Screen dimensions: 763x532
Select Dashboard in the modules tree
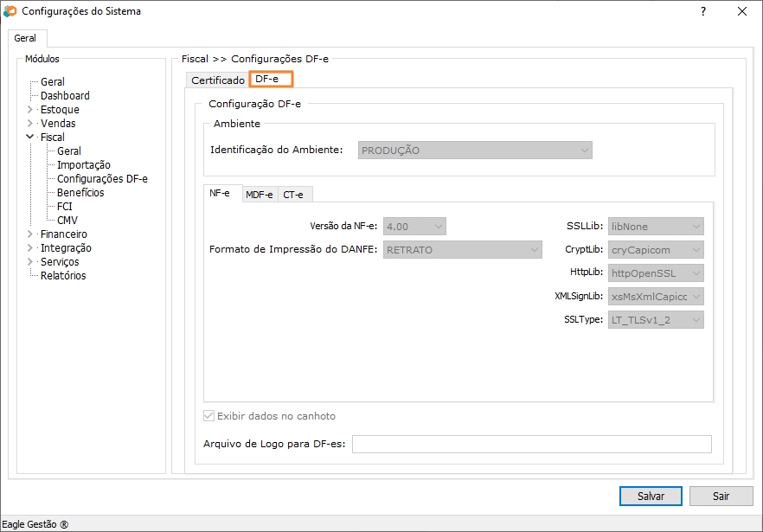point(65,96)
